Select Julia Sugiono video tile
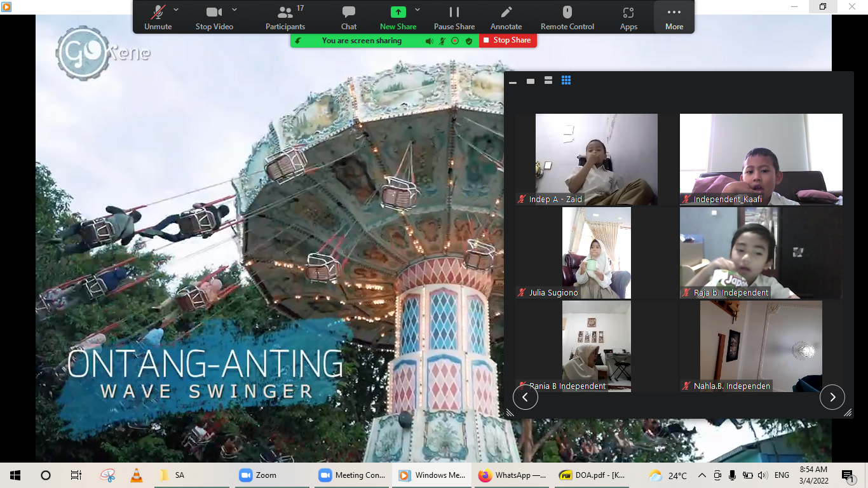 597,253
